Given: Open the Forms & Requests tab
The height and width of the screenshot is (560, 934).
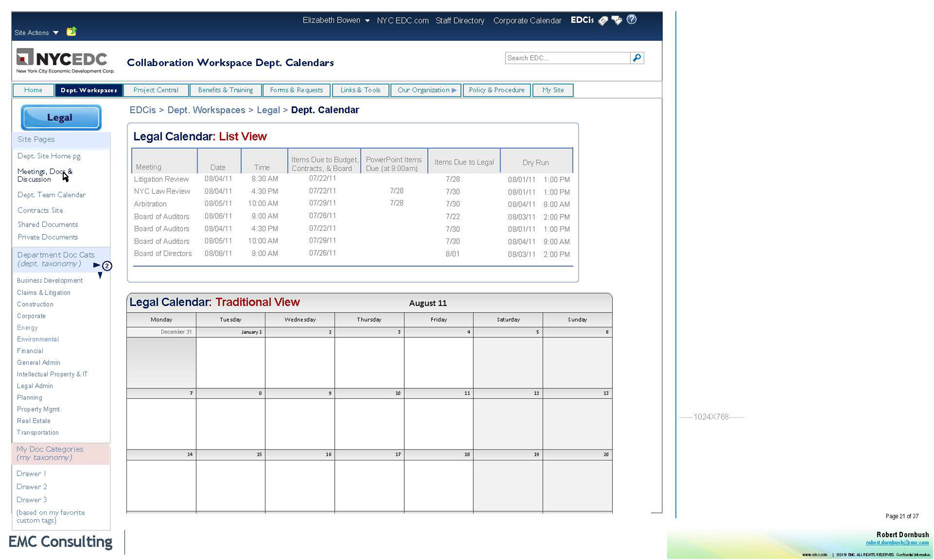Looking at the screenshot, I should point(296,90).
